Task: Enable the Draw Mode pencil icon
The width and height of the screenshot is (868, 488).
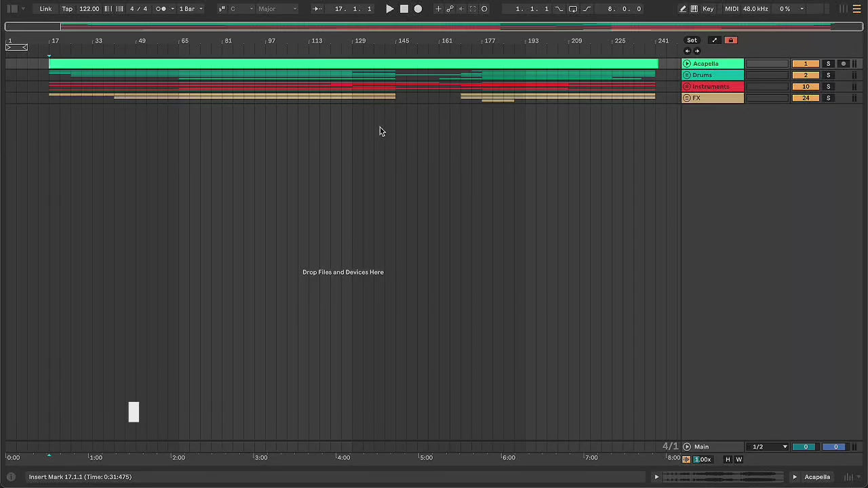Action: [683, 9]
